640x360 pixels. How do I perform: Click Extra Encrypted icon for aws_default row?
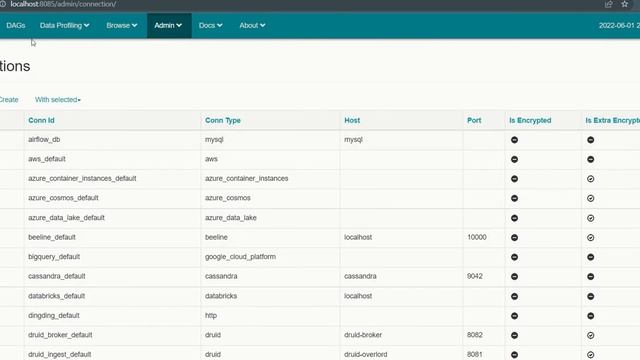pos(591,160)
